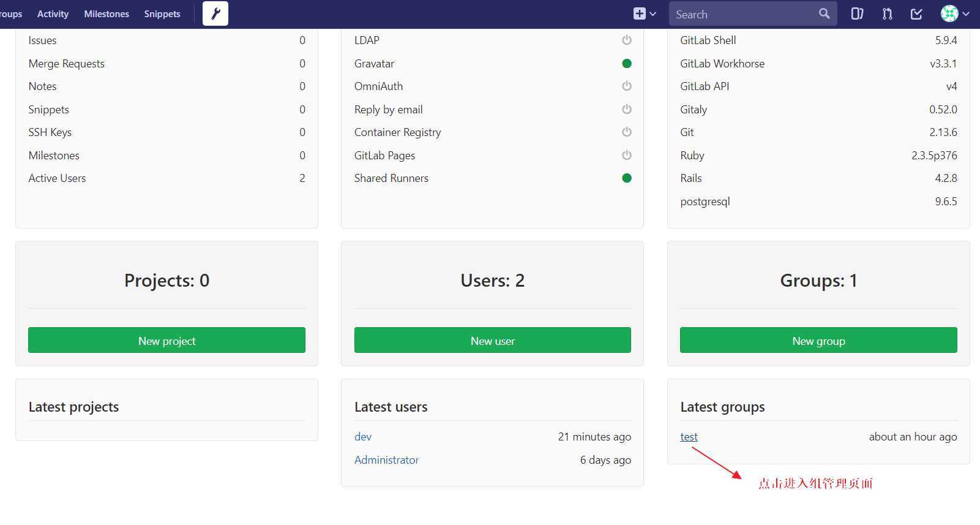Click the '21 minutes ago' timestamp
Image resolution: width=980 pixels, height=525 pixels.
tap(594, 437)
